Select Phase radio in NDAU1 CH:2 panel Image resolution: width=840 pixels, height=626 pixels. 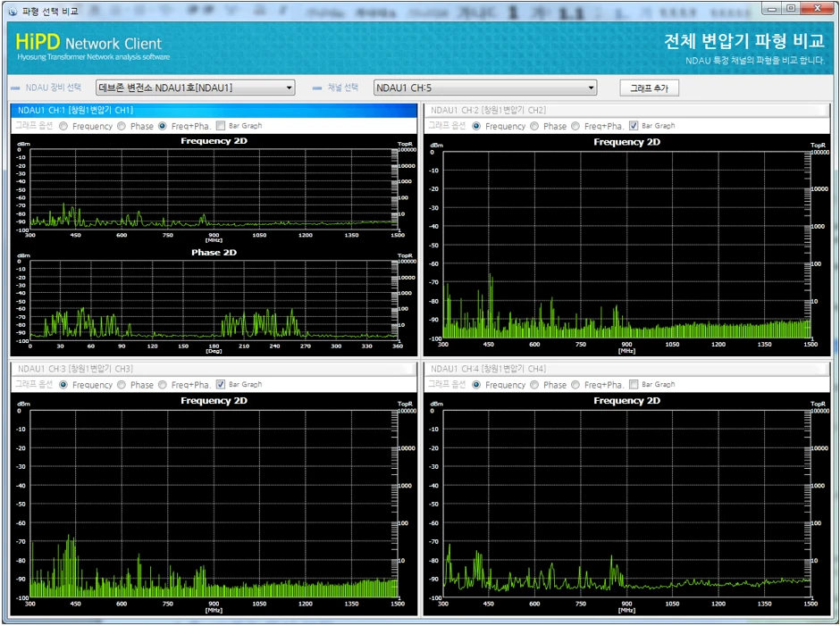point(534,126)
